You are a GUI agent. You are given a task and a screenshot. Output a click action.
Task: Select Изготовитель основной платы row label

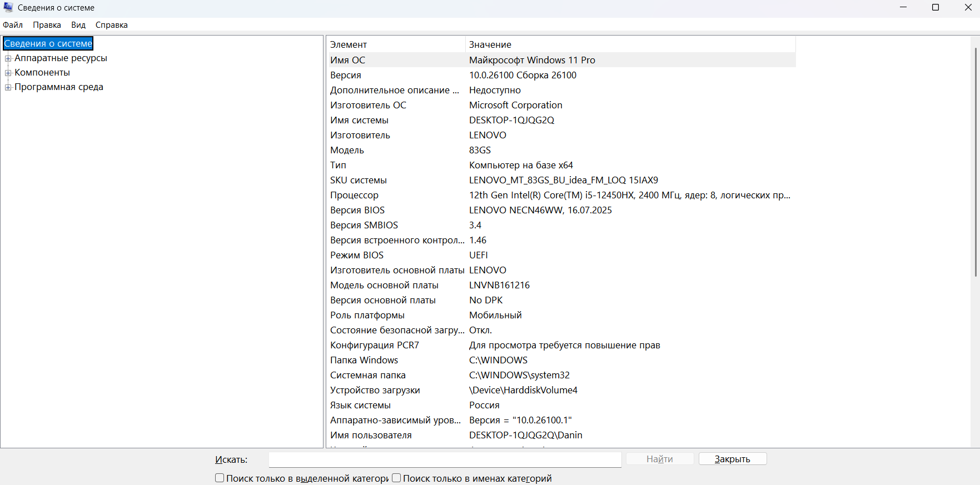pos(397,270)
